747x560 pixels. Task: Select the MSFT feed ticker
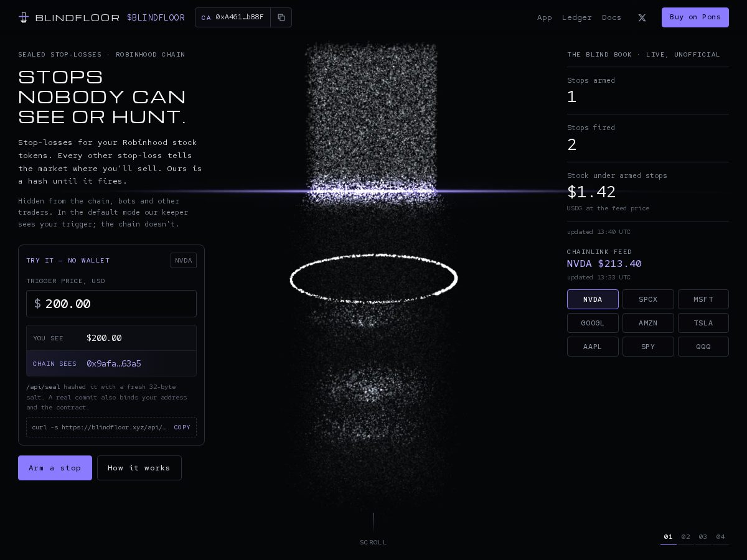coord(703,299)
